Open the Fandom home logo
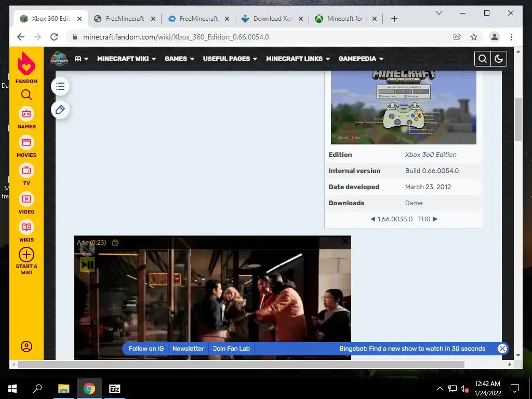This screenshot has width=532, height=399. click(x=26, y=68)
